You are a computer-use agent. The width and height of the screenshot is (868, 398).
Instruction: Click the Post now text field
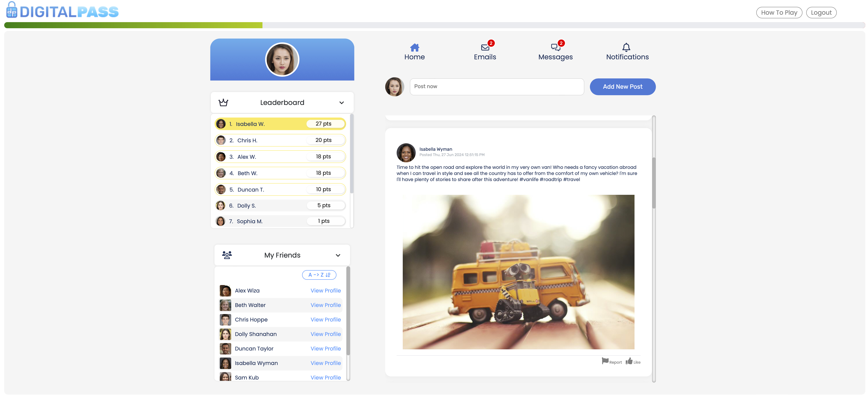point(497,87)
